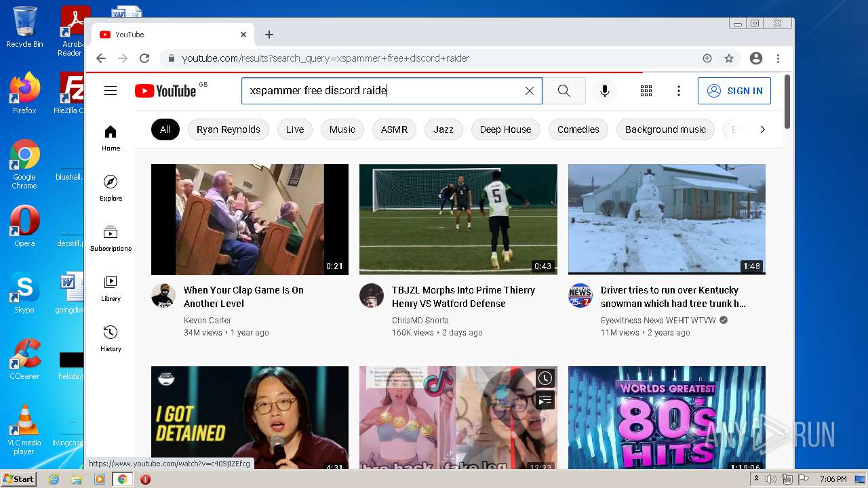Open 'Driver tries to run over Kentucky snowman' title

(673, 297)
